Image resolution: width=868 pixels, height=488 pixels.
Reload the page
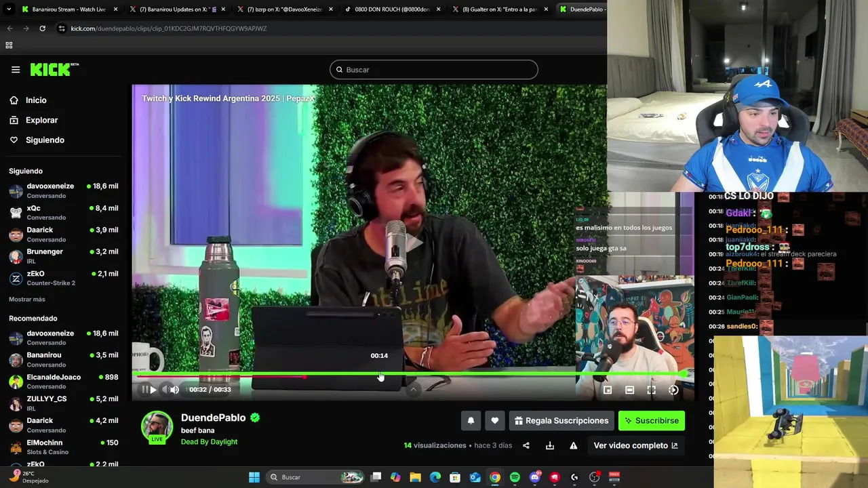pos(42,28)
